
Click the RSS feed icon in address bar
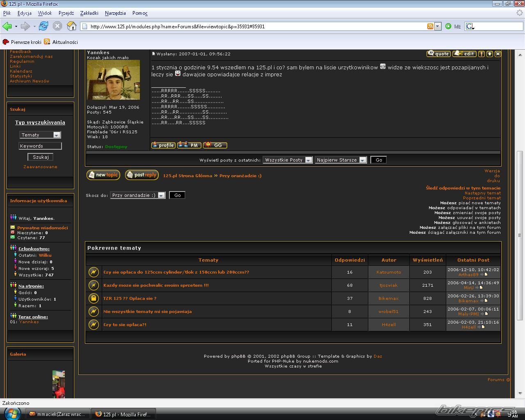coord(430,26)
